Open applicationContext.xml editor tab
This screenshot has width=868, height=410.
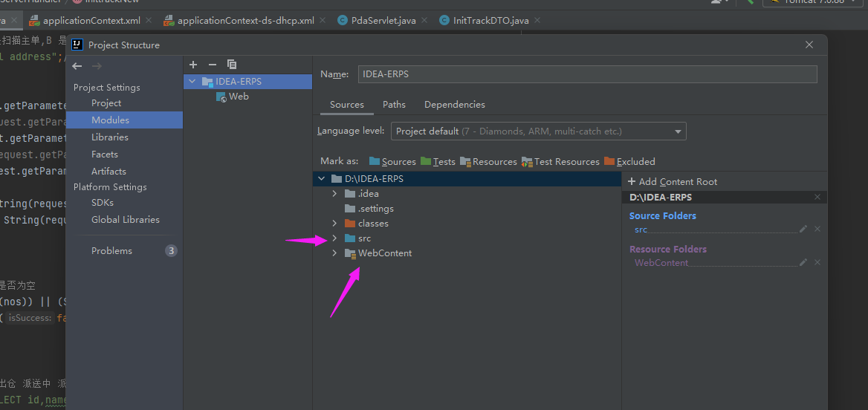tap(91, 21)
